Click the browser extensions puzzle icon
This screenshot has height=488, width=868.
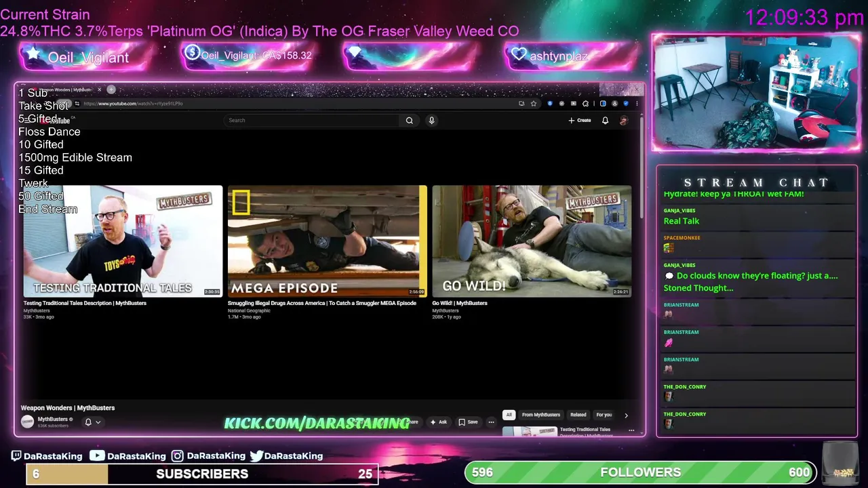pyautogui.click(x=585, y=104)
